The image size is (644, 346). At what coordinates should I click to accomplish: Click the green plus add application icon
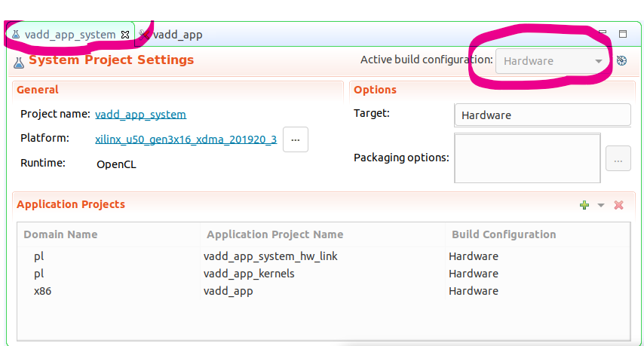click(584, 205)
